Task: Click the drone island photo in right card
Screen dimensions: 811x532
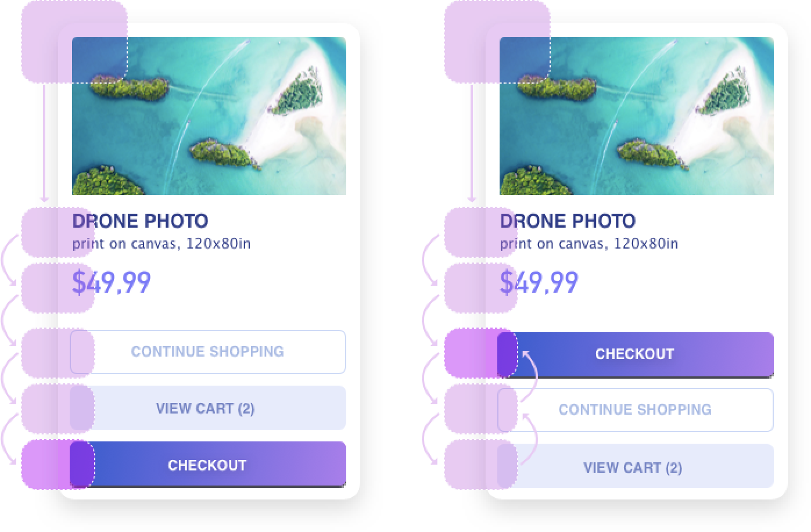Action: (x=637, y=116)
